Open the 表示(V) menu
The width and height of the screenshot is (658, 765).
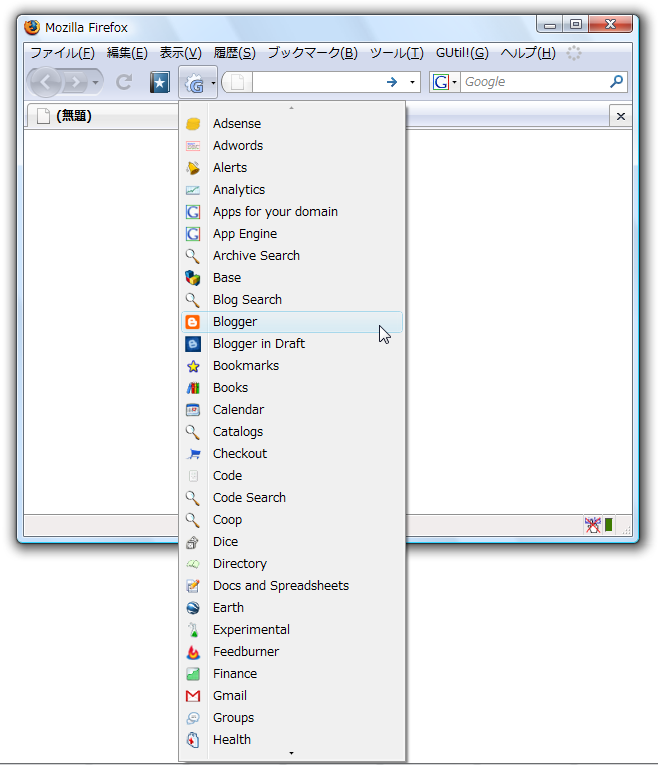(180, 53)
